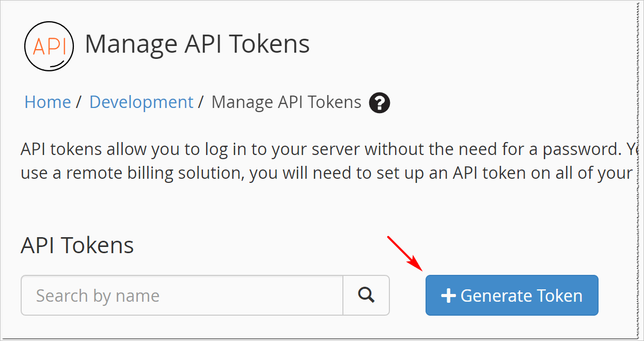Go to the Home breadcrumb link
644x341 pixels.
pyautogui.click(x=48, y=102)
